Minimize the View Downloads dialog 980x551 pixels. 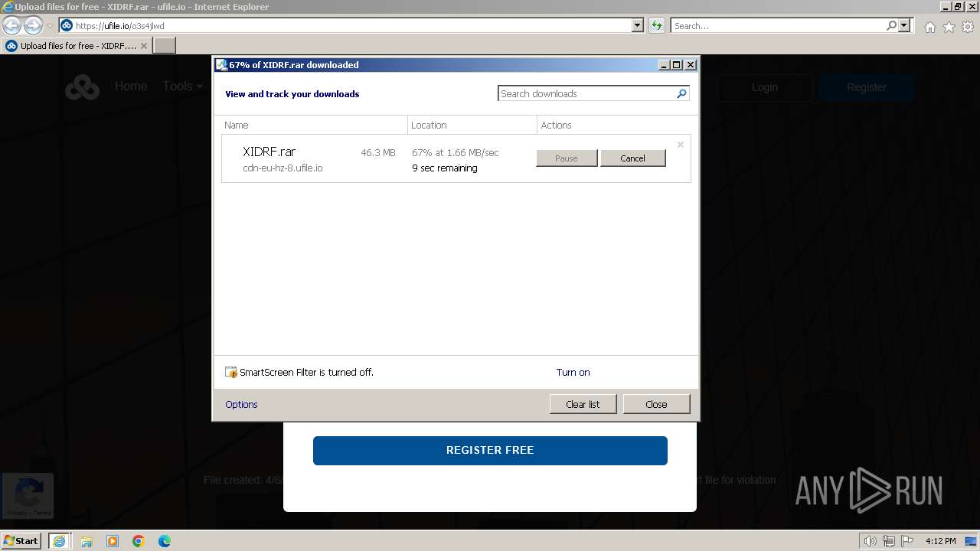pyautogui.click(x=664, y=65)
